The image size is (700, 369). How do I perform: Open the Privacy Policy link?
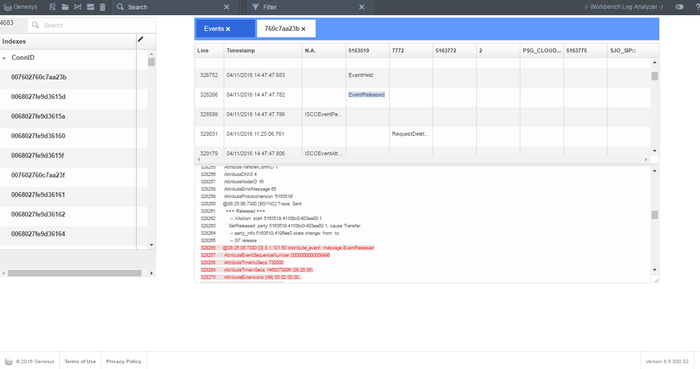point(124,361)
